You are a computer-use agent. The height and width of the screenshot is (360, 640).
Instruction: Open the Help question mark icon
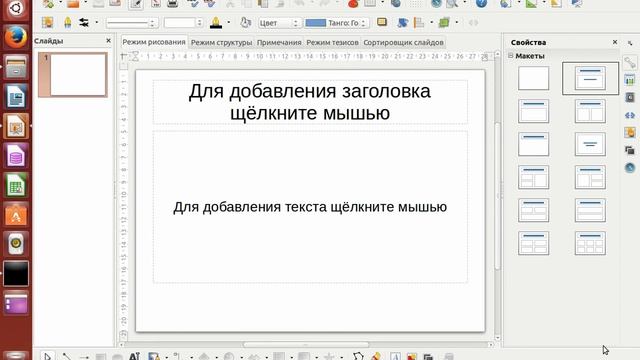pyautogui.click(x=482, y=4)
